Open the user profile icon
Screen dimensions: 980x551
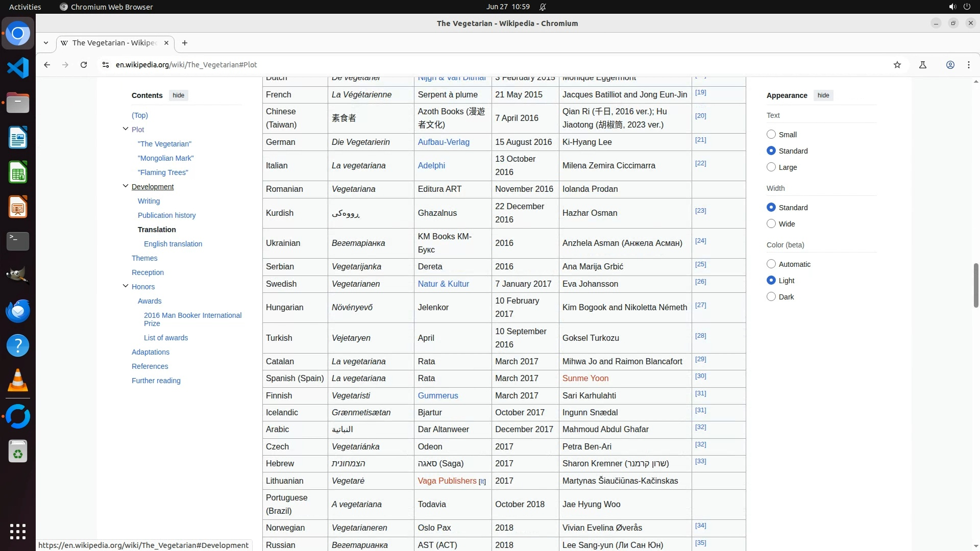950,65
